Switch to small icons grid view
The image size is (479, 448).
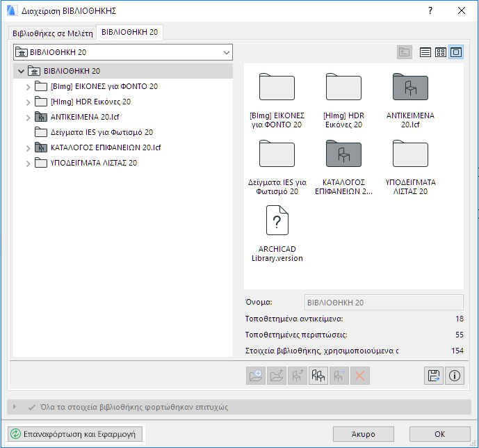tap(441, 52)
